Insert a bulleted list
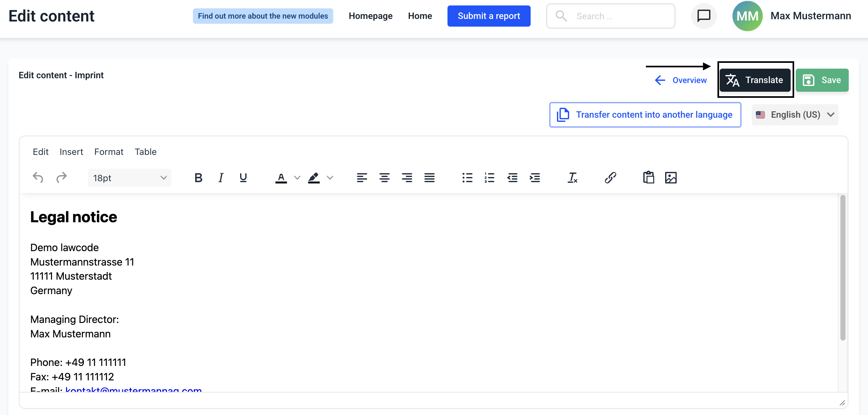Screen dimensions: 868x415 click(x=467, y=177)
